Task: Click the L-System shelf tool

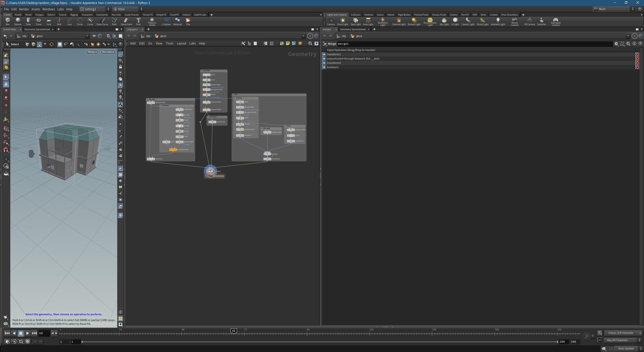Action: click(x=166, y=21)
